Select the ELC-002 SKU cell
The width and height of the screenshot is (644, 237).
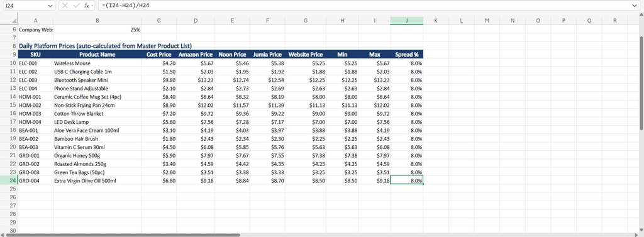(x=36, y=72)
